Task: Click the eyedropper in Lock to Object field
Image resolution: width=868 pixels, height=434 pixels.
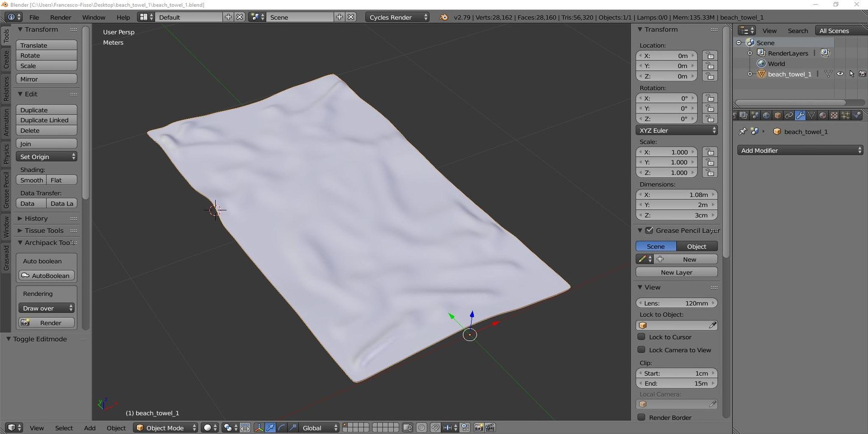Action: tap(712, 325)
